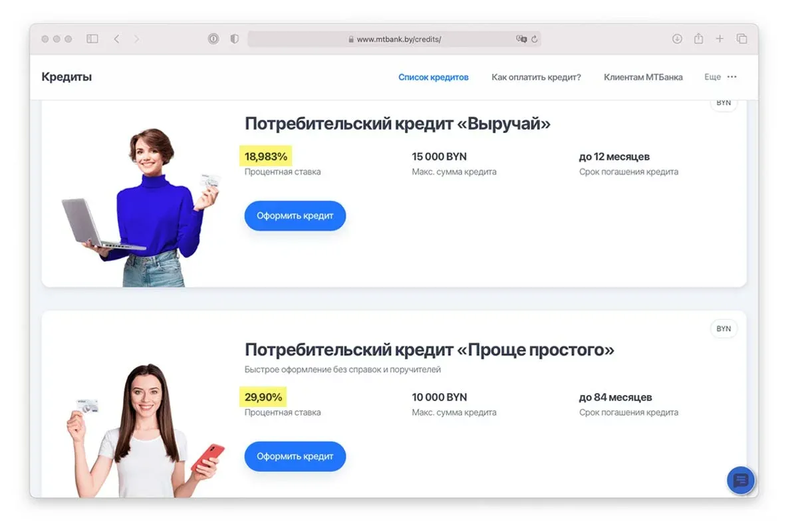Click Оформить кредит for Выручай loan
The width and height of the screenshot is (798, 532).
coord(295,216)
